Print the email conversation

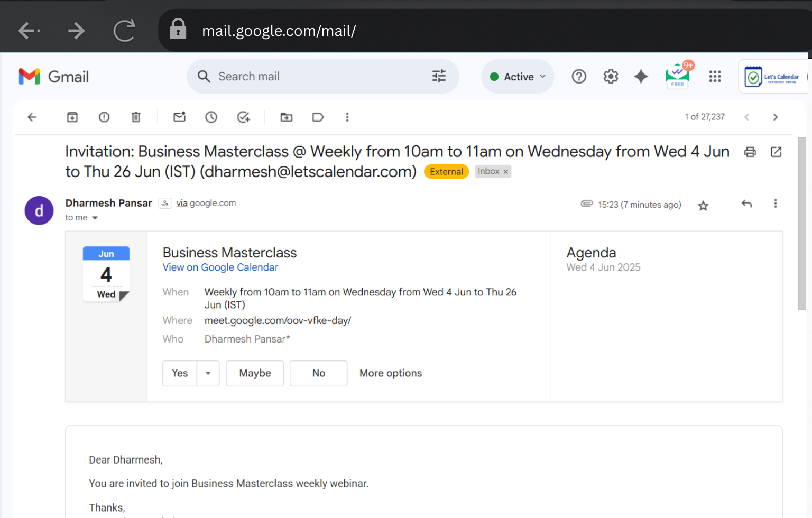[x=750, y=152]
